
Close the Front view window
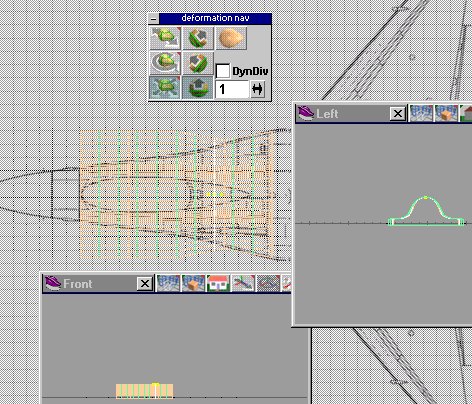click(x=145, y=284)
